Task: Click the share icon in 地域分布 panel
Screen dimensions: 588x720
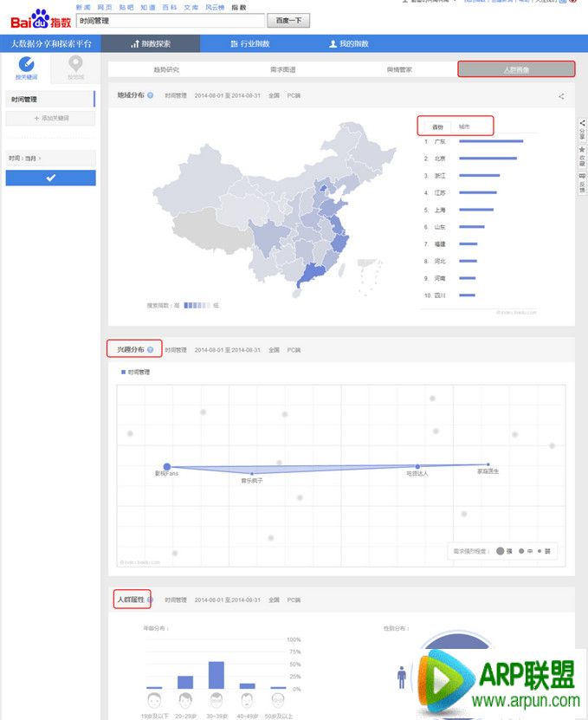Action: (561, 97)
